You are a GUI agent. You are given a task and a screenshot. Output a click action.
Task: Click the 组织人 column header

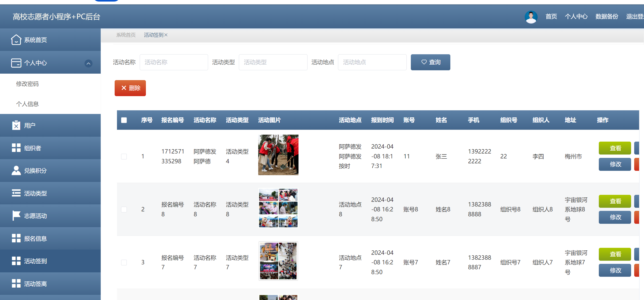pyautogui.click(x=541, y=120)
